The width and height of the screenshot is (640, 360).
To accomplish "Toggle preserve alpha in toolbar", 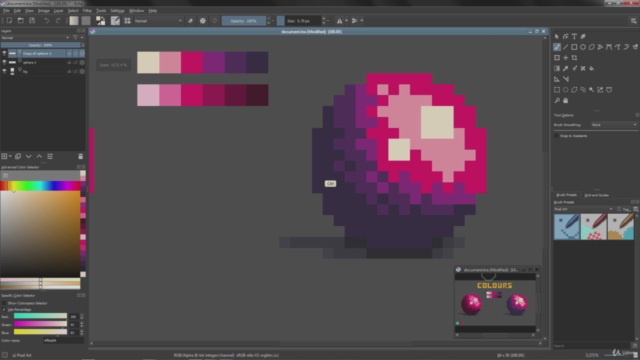I will click(202, 21).
